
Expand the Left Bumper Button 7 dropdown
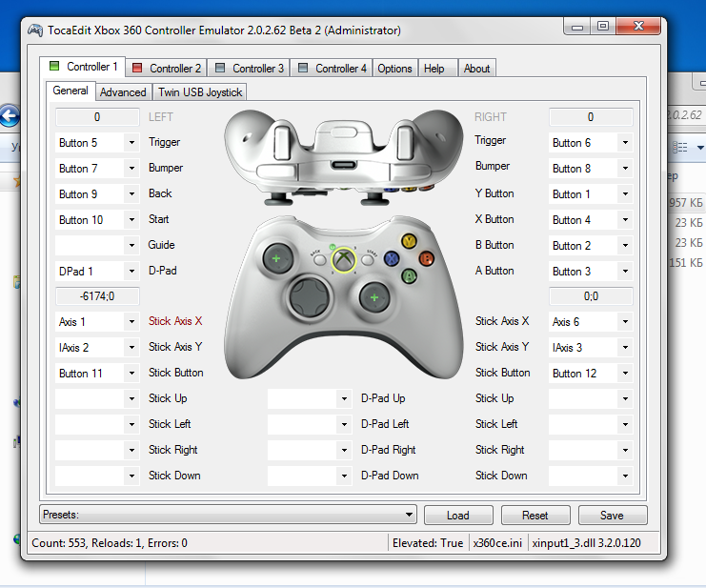pyautogui.click(x=131, y=169)
